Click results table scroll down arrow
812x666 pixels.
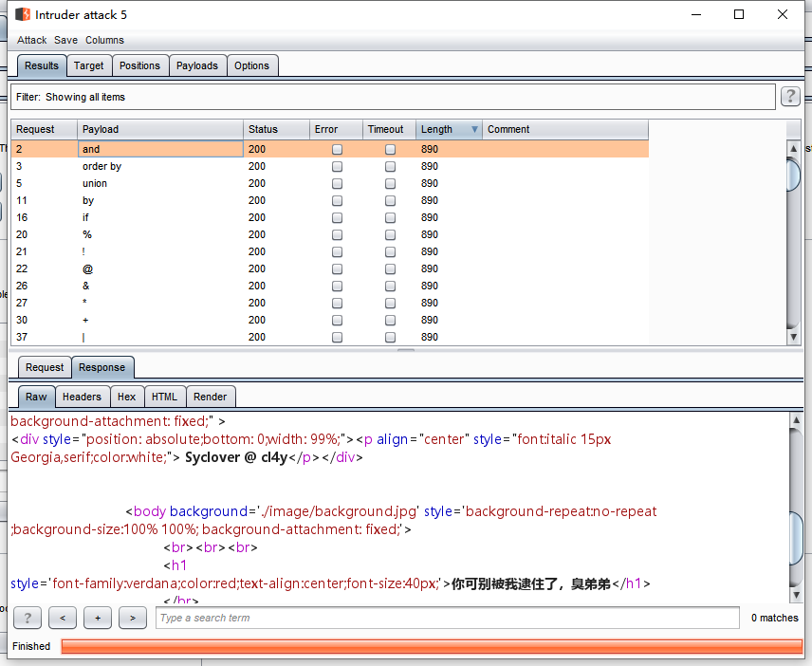(793, 337)
